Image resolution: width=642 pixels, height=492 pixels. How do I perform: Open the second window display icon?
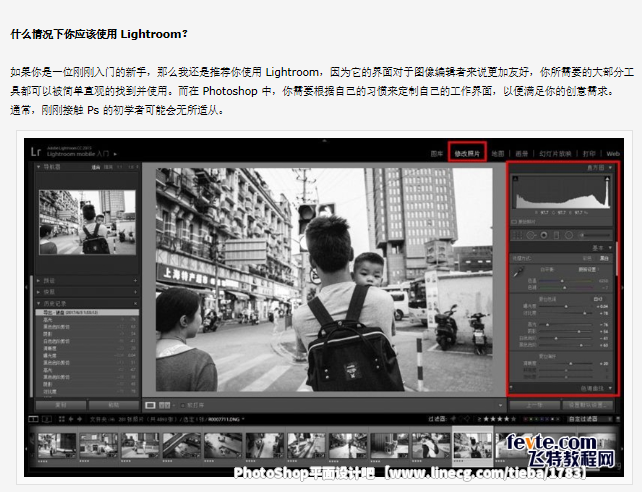47,419
